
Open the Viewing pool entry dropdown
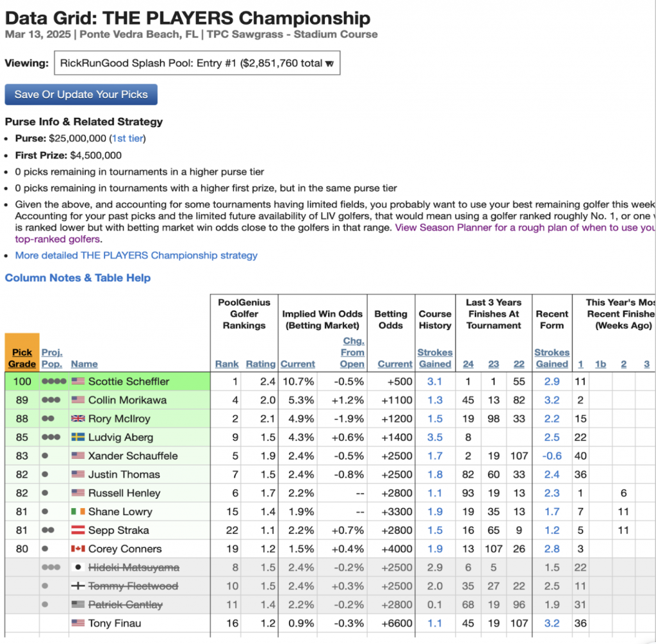(x=197, y=63)
